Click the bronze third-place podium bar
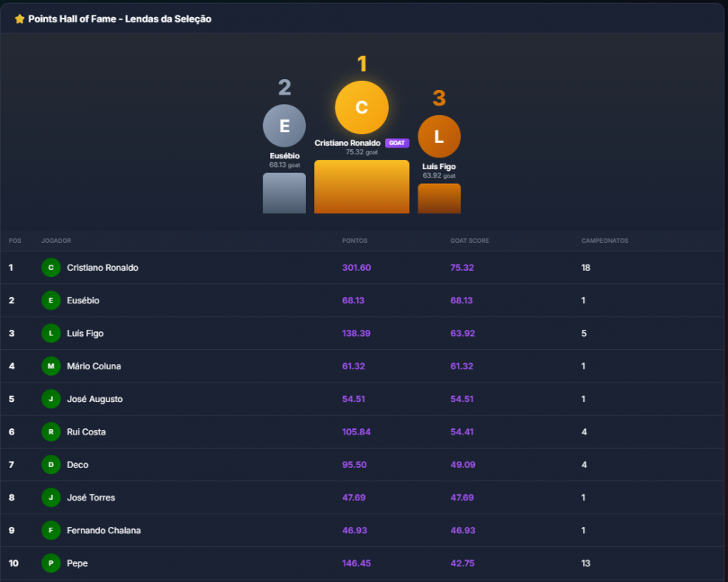 439,199
